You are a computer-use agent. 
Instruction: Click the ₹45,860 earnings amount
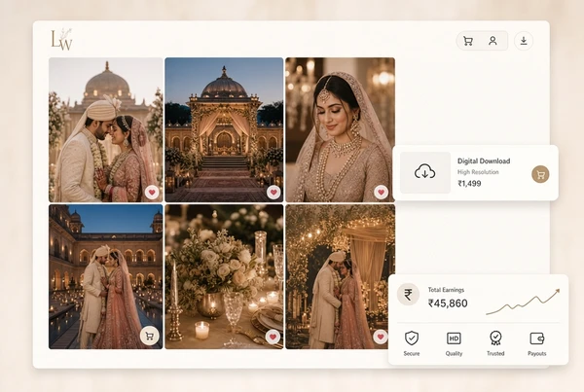448,303
